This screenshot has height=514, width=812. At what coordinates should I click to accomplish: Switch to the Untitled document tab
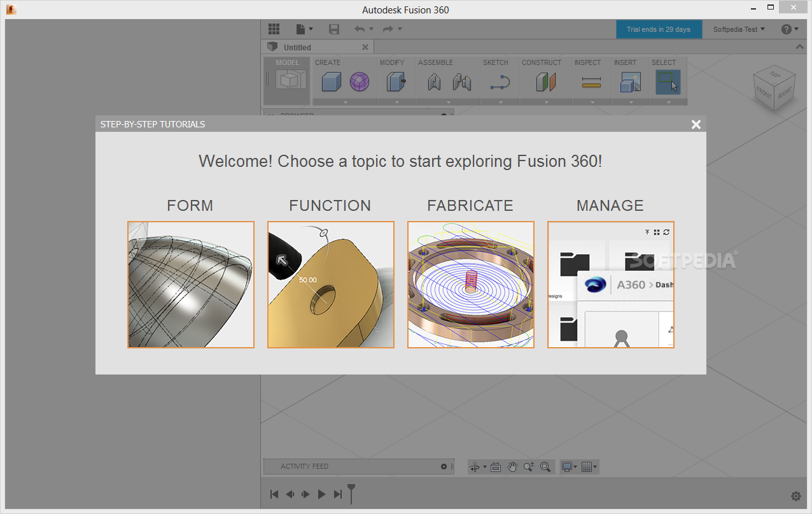318,47
